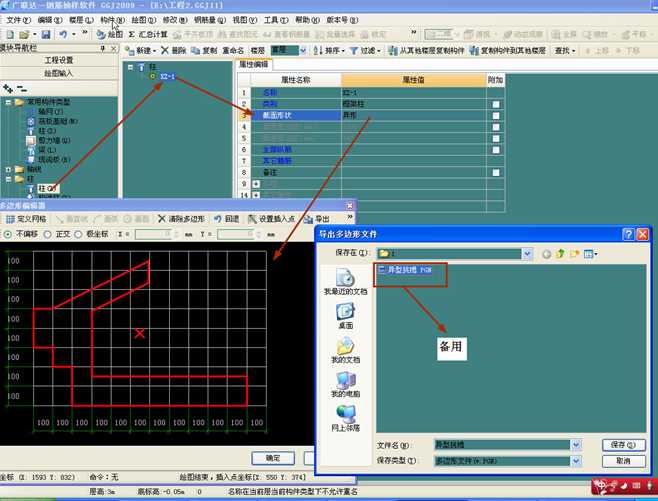Click the up one level folder icon

(x=561, y=254)
